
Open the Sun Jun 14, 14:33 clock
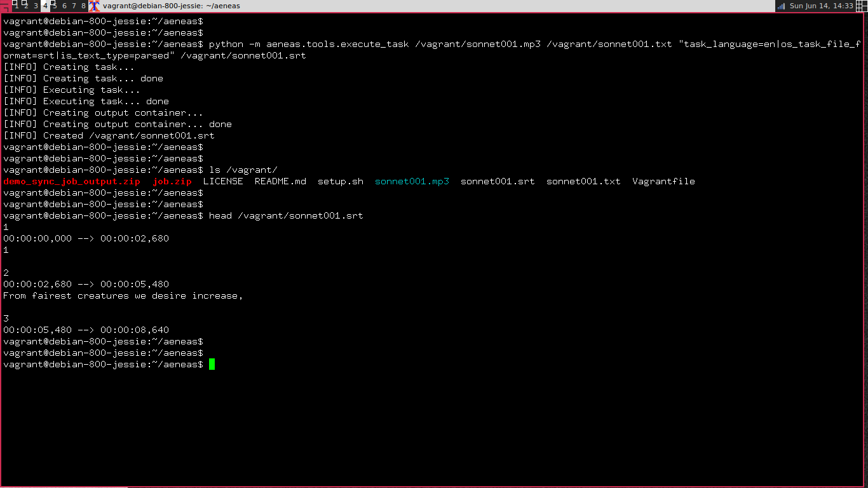pyautogui.click(x=821, y=6)
